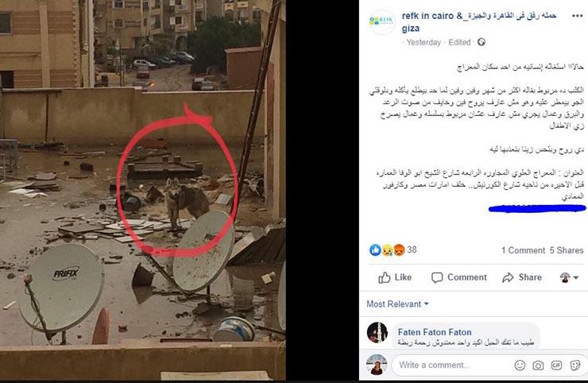Click the Share arrow icon

508,277
